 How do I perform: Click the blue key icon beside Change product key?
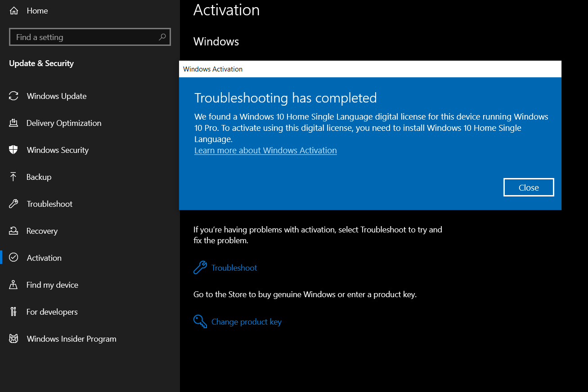coord(200,321)
